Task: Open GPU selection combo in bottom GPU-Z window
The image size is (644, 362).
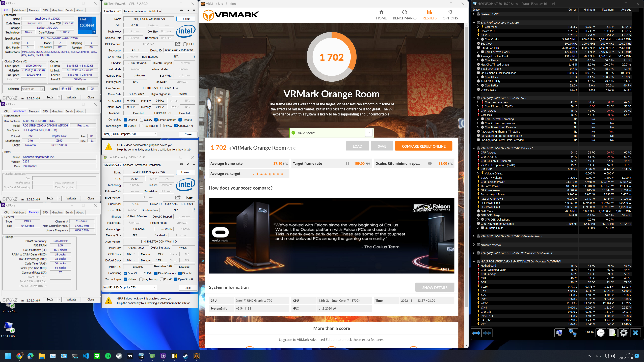Action: (130, 287)
